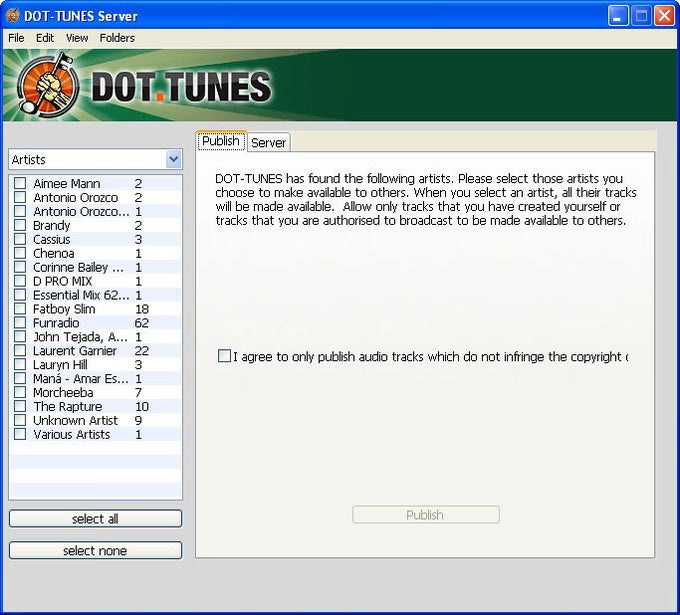Click the DOT.TUNES fist logo in banner

tap(48, 85)
